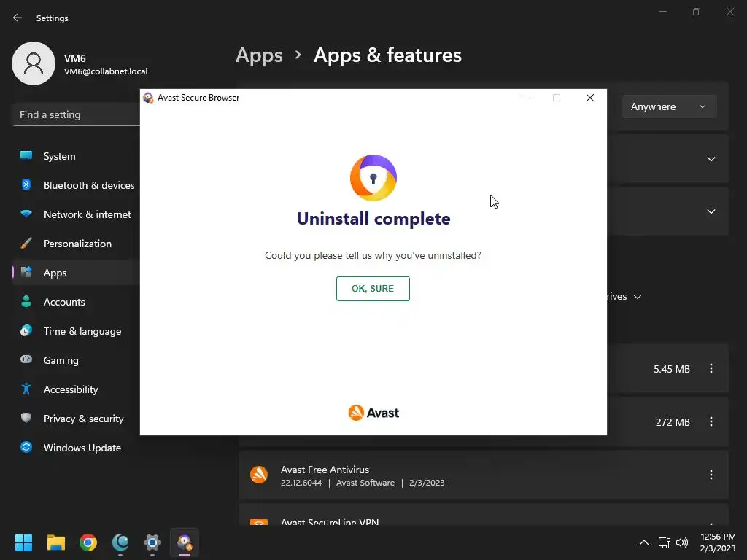Open the Anywhere dropdown

click(669, 106)
